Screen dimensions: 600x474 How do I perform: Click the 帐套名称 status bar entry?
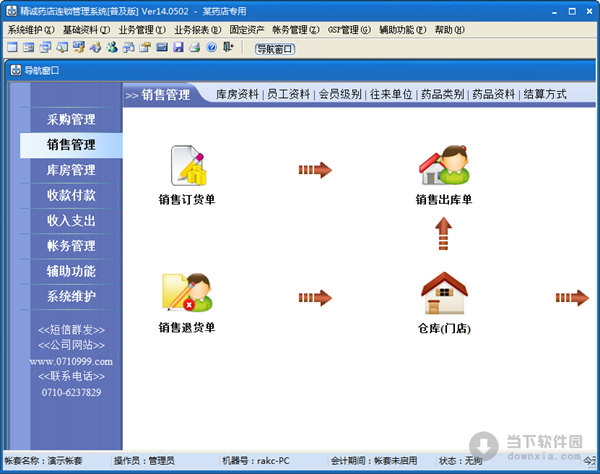coord(44,461)
